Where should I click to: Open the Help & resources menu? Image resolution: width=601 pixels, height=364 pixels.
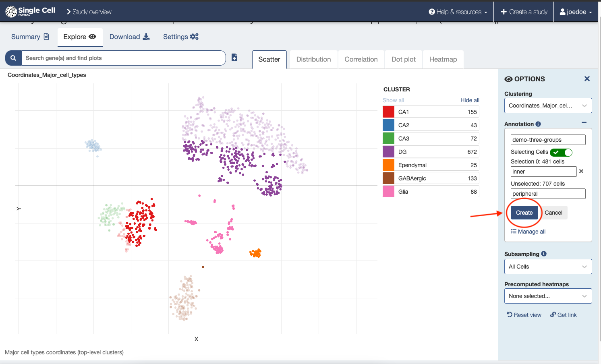click(x=458, y=12)
